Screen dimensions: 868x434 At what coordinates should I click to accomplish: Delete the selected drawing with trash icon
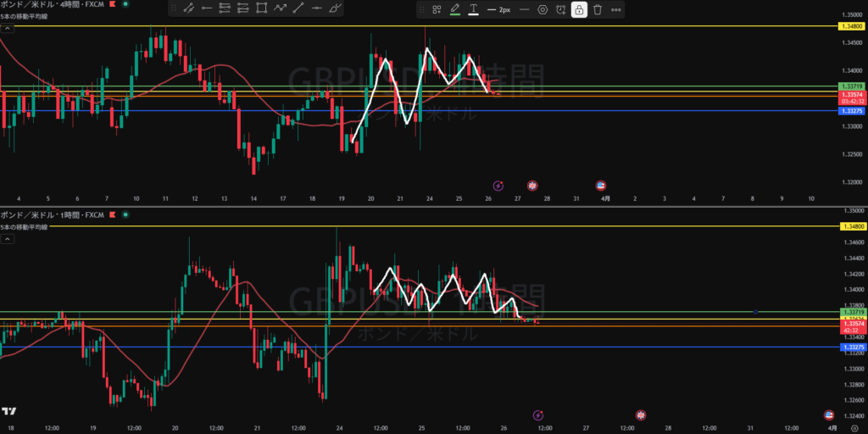click(598, 10)
